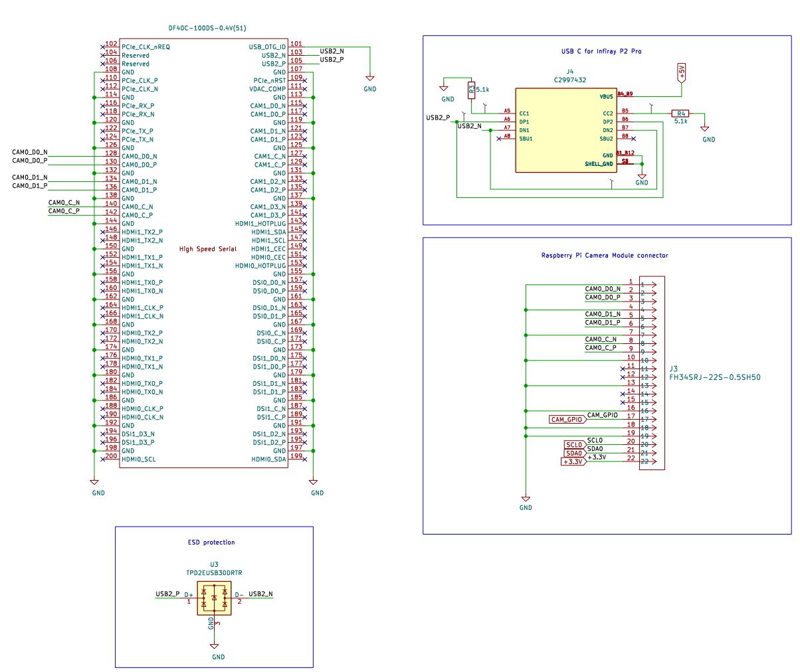Click the GND symbol under the J3 connector wiring
The image size is (800, 672).
(x=526, y=499)
